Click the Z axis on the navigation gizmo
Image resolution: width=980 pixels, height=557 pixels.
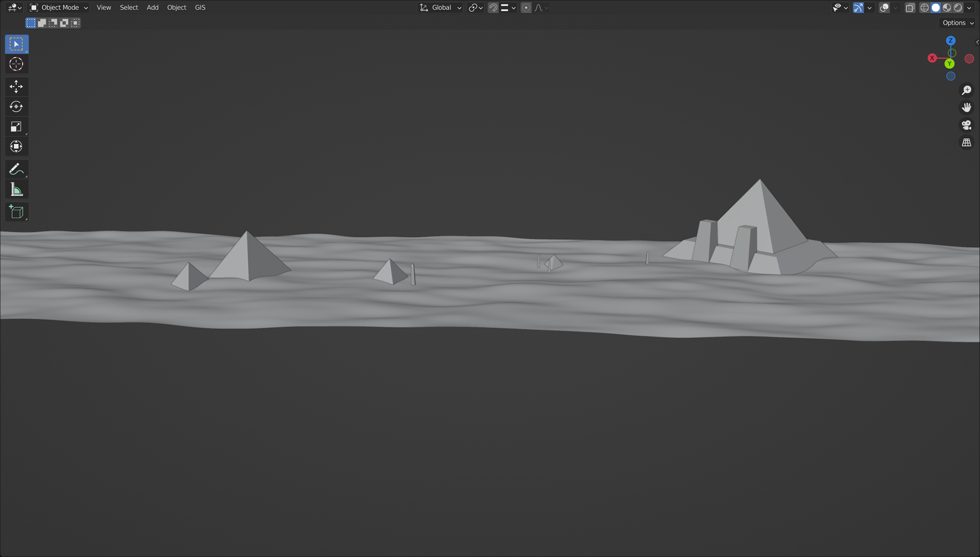coord(950,41)
